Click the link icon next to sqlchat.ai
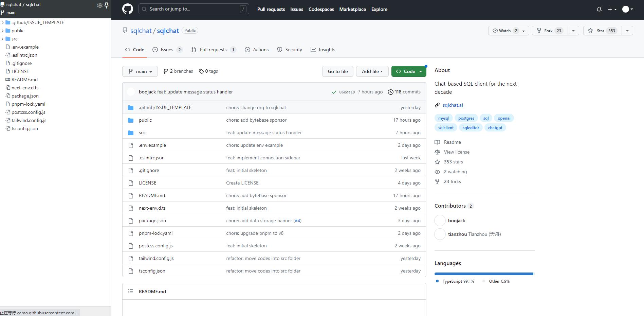 coord(437,105)
